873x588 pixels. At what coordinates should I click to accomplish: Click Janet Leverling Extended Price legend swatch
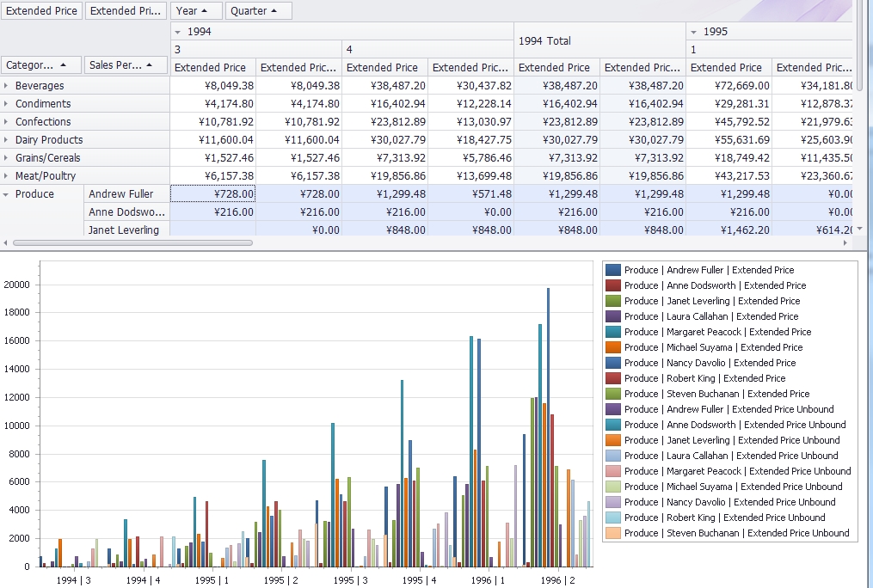(613, 301)
